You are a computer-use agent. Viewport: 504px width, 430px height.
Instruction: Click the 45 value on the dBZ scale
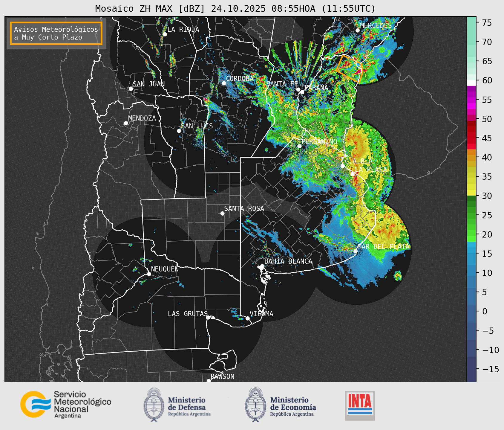click(x=487, y=138)
